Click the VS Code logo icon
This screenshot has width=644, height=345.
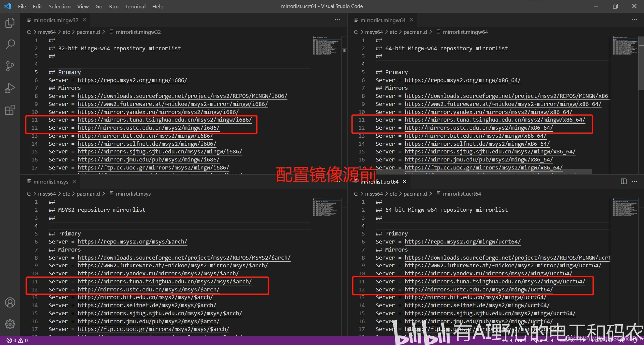[x=7, y=6]
